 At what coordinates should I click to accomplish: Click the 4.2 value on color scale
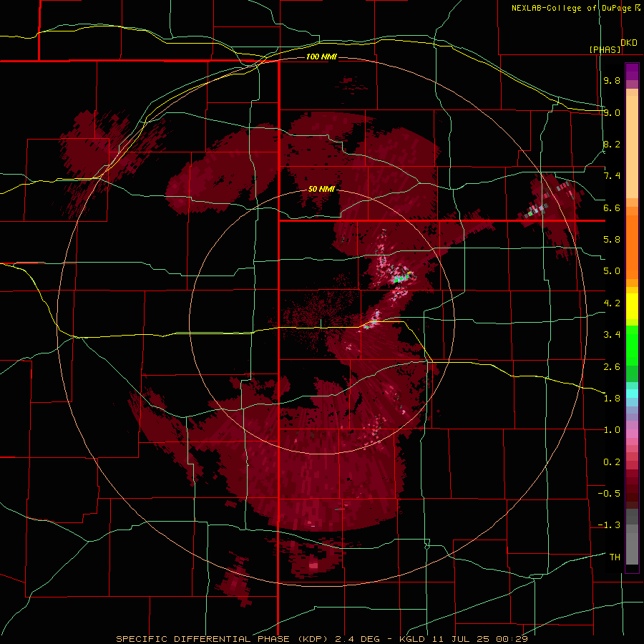click(x=612, y=303)
